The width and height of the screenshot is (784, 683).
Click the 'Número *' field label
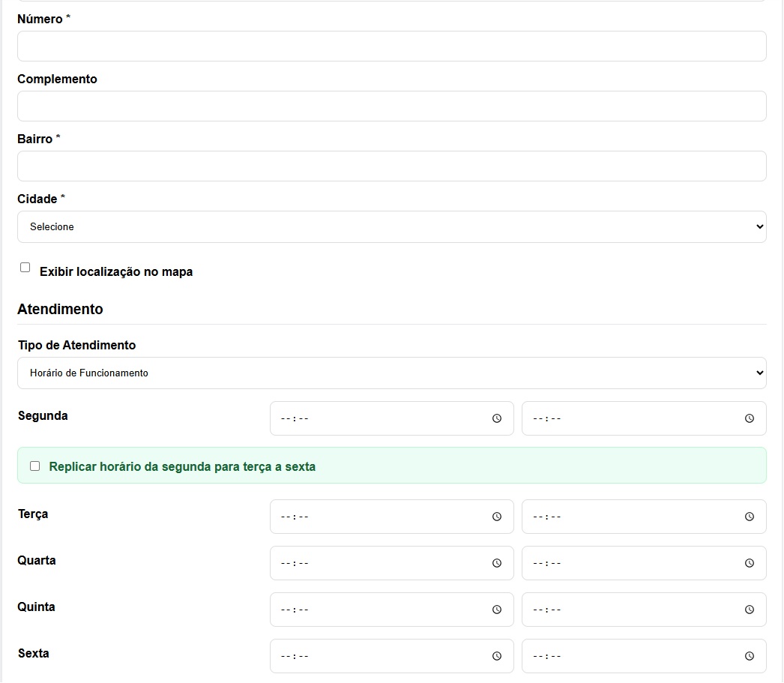[43, 19]
